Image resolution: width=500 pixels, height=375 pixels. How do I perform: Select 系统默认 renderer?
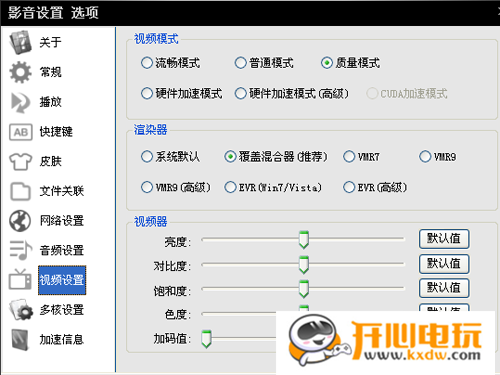pyautogui.click(x=170, y=157)
